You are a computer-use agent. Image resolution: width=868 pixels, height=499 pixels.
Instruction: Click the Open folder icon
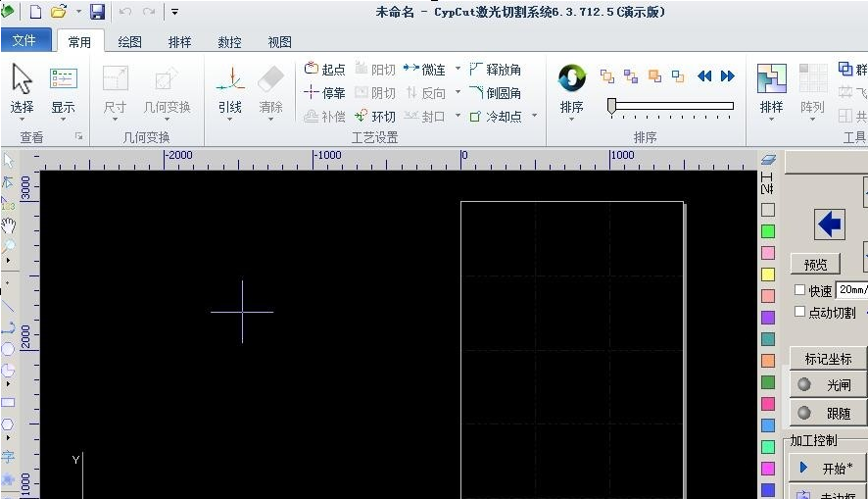tap(59, 12)
